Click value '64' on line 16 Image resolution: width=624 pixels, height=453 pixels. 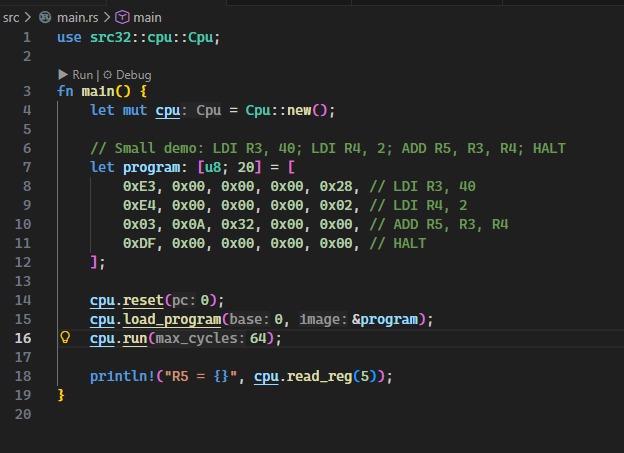(x=258, y=338)
